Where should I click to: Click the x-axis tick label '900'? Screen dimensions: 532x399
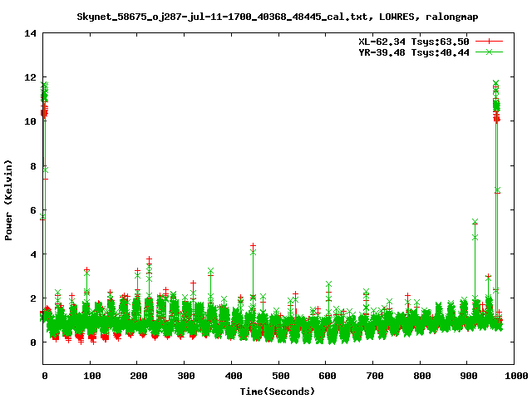tap(469, 376)
